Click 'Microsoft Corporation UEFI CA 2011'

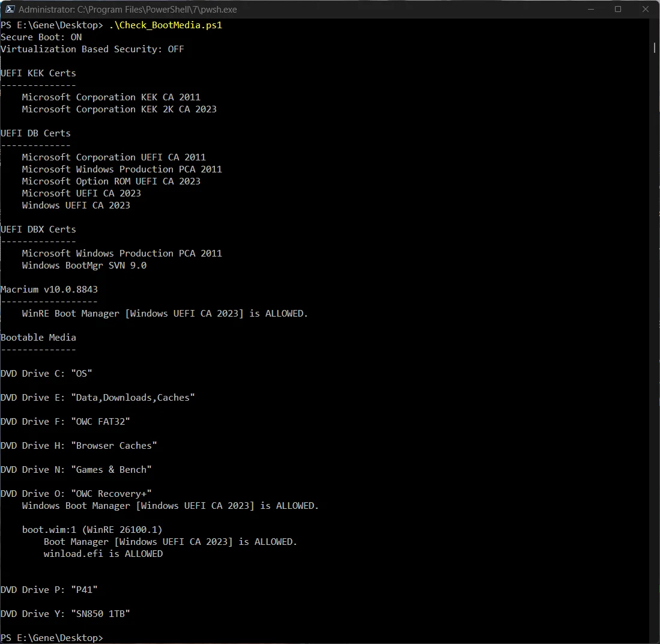(114, 157)
